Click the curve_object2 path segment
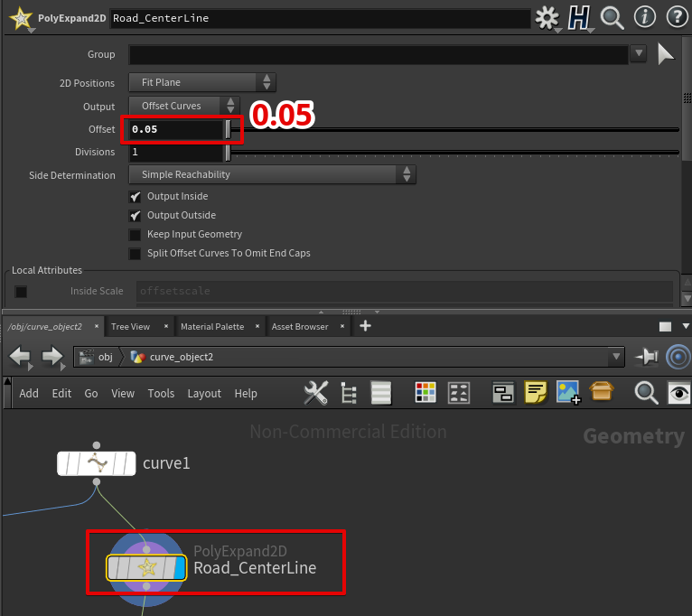Viewport: 692px width, 616px height. pos(173,357)
